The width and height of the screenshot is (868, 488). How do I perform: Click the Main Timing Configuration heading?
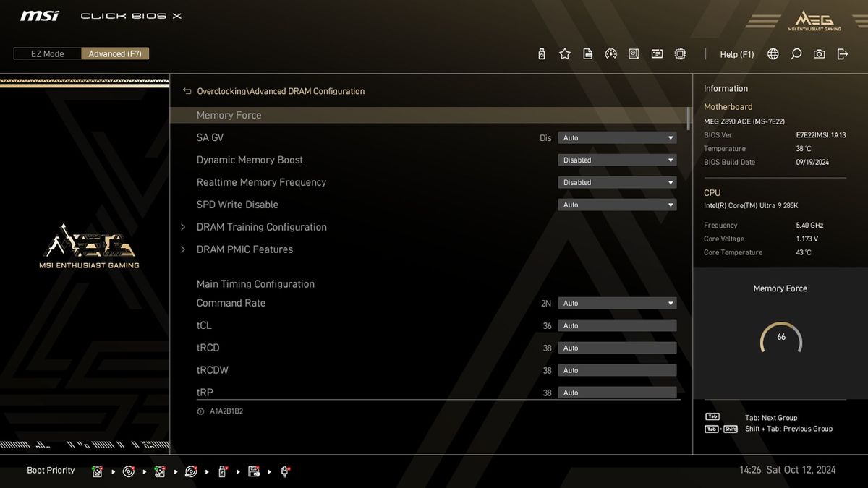tap(255, 284)
